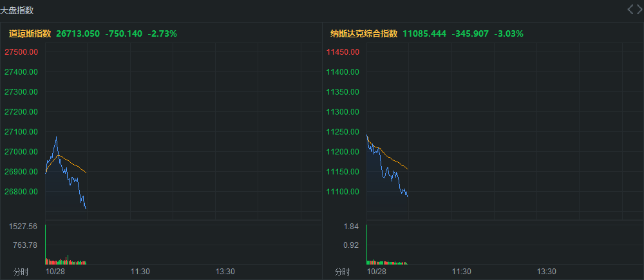Click the 11250.00 axis label
644x280 pixels.
pyautogui.click(x=343, y=131)
